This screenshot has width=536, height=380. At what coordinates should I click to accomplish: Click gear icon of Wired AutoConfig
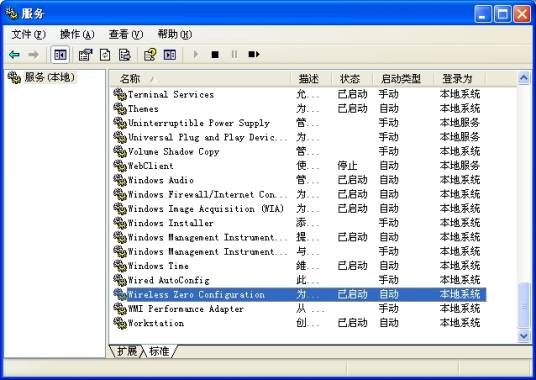pyautogui.click(x=120, y=280)
